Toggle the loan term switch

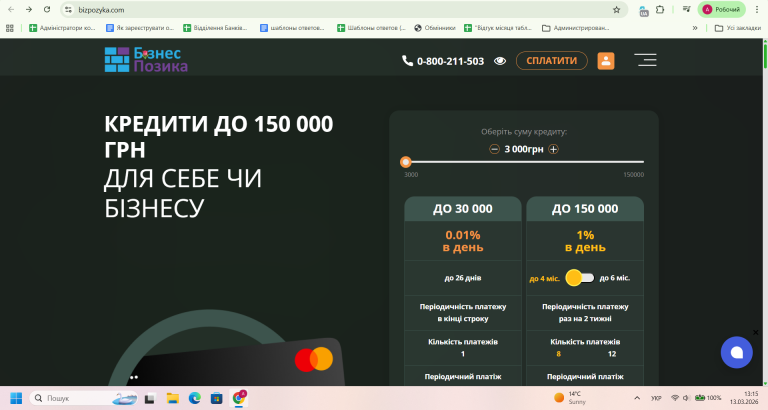[579, 278]
